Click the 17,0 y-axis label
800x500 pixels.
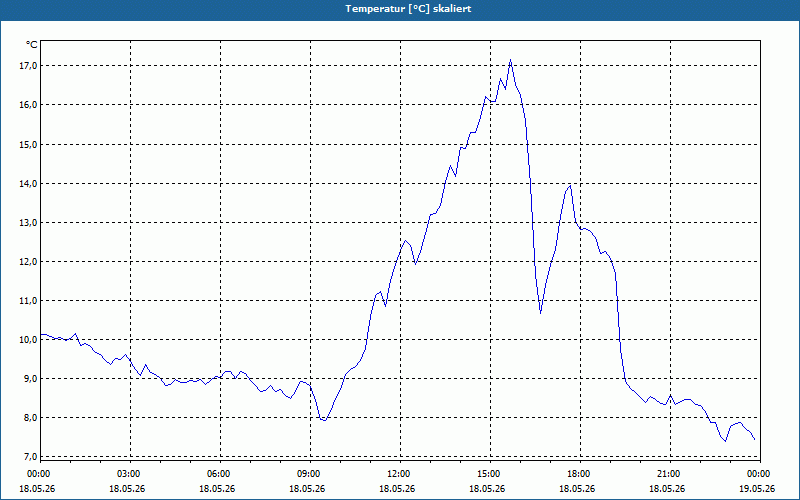pos(28,66)
